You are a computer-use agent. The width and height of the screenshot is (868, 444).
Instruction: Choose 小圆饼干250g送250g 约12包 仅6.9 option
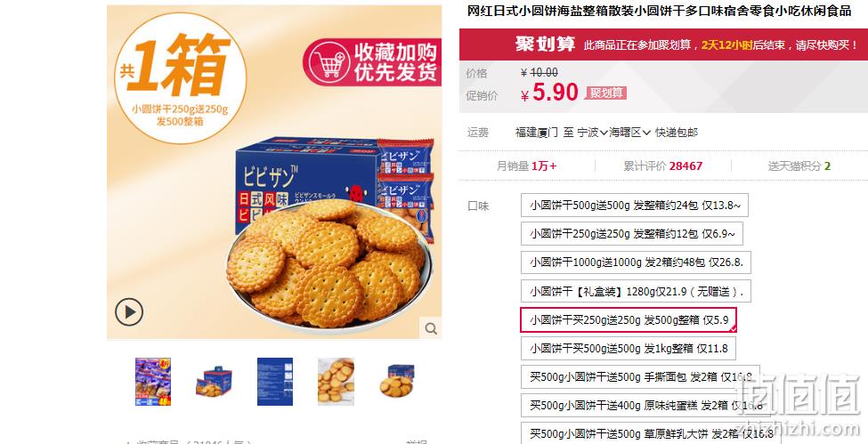pos(631,234)
